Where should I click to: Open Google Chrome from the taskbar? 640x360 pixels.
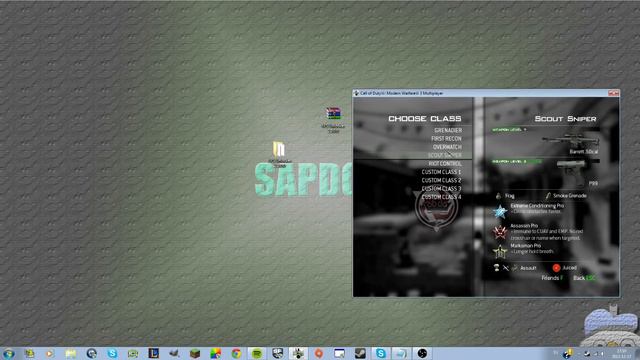click(236, 353)
